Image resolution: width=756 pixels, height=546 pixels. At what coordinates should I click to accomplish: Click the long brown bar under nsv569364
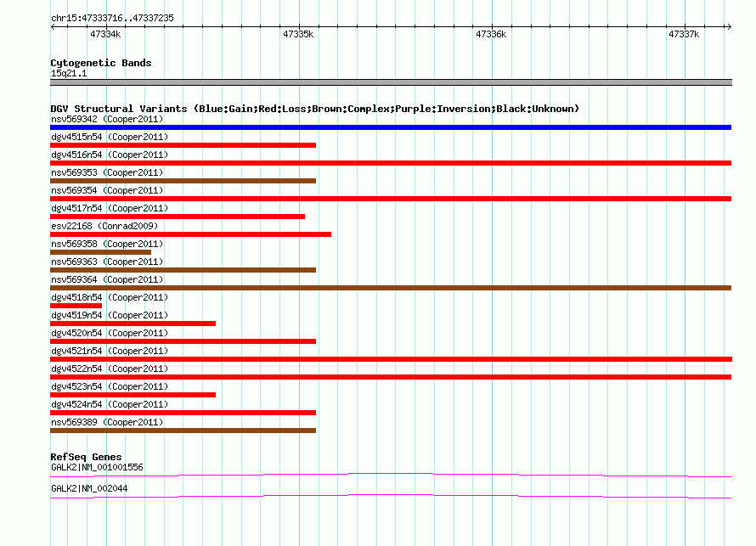pyautogui.click(x=391, y=288)
